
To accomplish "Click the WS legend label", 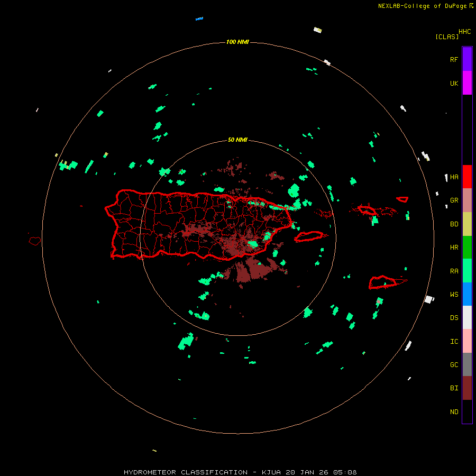I will tap(454, 294).
